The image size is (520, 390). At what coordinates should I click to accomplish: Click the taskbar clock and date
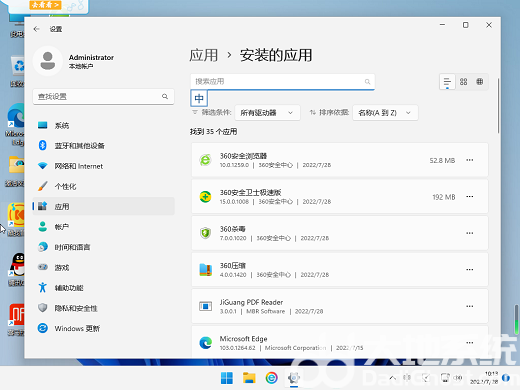point(484,378)
